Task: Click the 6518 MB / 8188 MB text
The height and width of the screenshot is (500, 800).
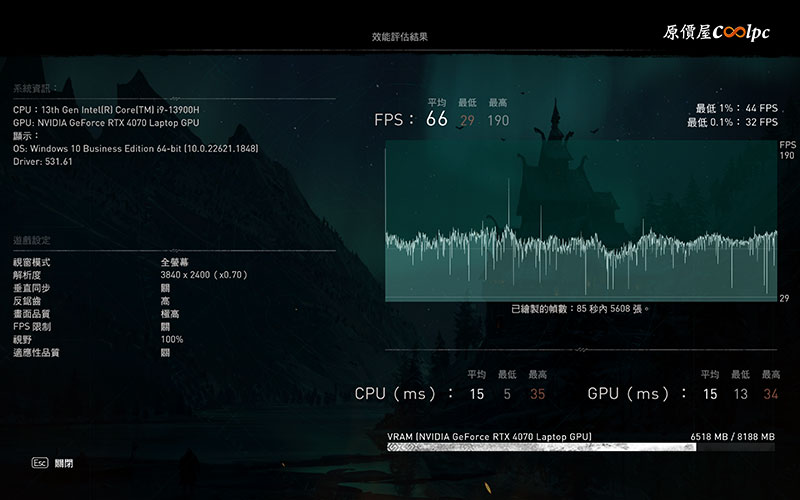Action: tap(732, 437)
